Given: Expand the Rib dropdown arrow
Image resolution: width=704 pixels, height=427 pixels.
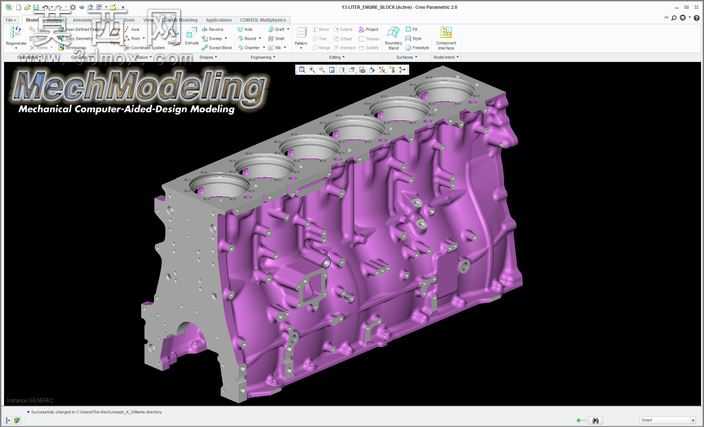Looking at the screenshot, I should click(x=285, y=47).
